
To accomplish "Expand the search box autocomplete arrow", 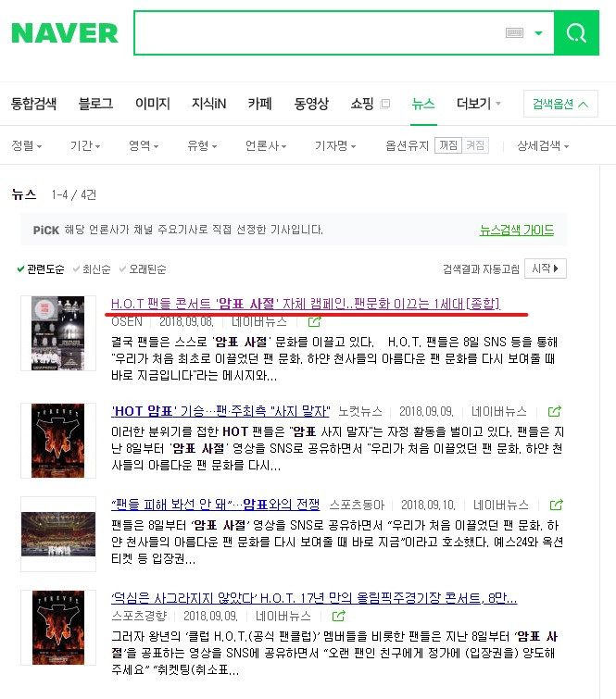I will pos(538,33).
